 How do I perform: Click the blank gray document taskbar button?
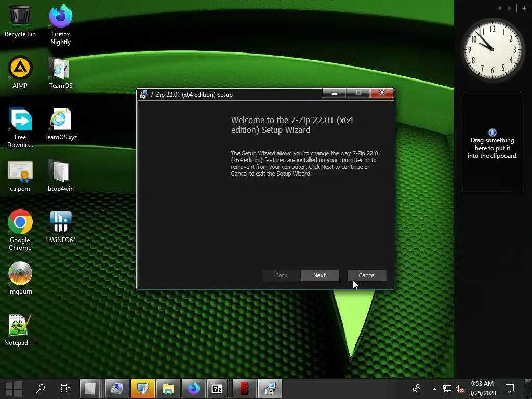89,389
